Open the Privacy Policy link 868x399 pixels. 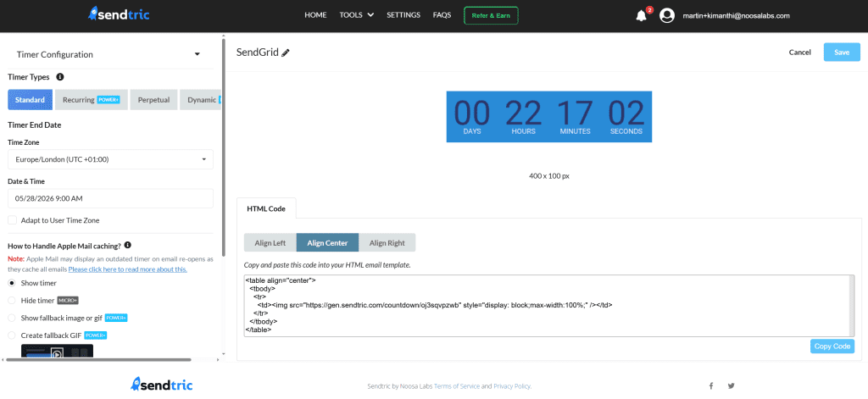[x=512, y=385]
